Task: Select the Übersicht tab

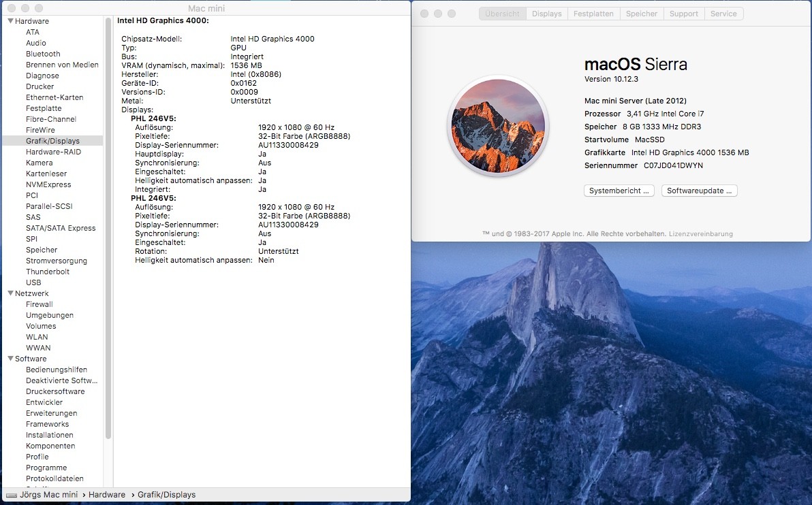Action: tap(502, 14)
